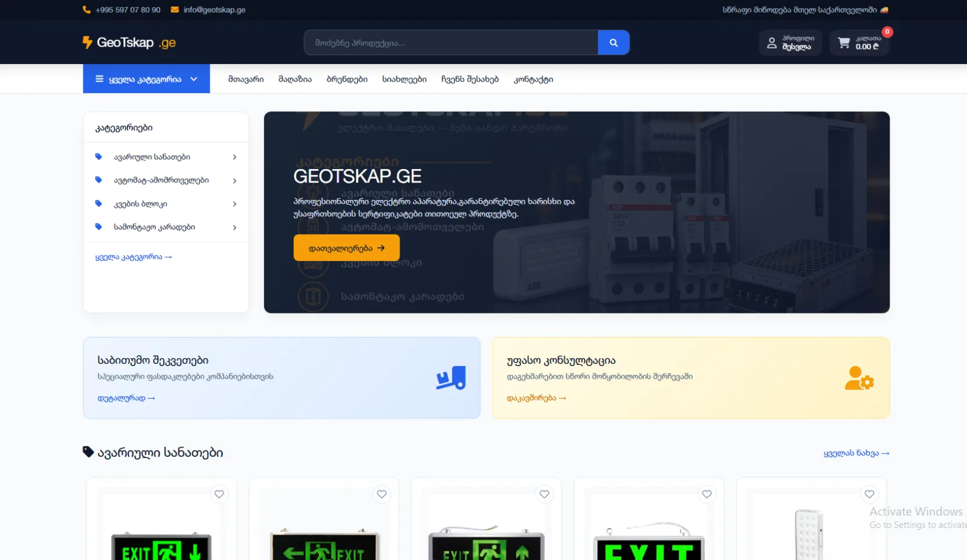Expand კვების ბლოკი category arrow

click(x=234, y=204)
